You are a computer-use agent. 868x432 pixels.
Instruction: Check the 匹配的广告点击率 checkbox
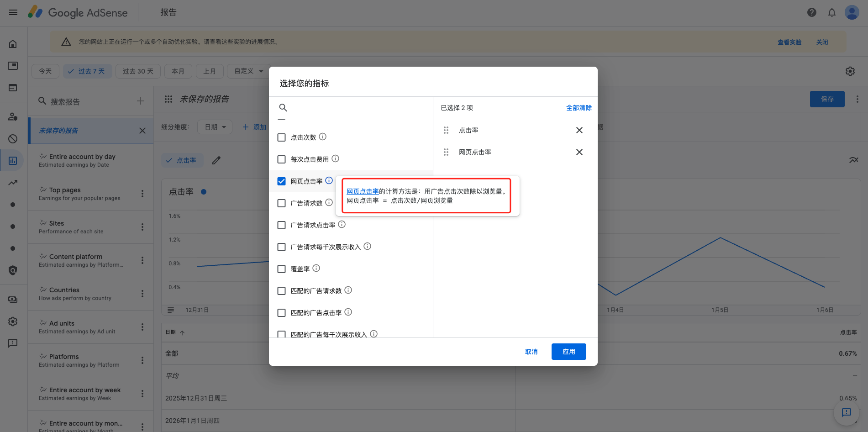(282, 313)
